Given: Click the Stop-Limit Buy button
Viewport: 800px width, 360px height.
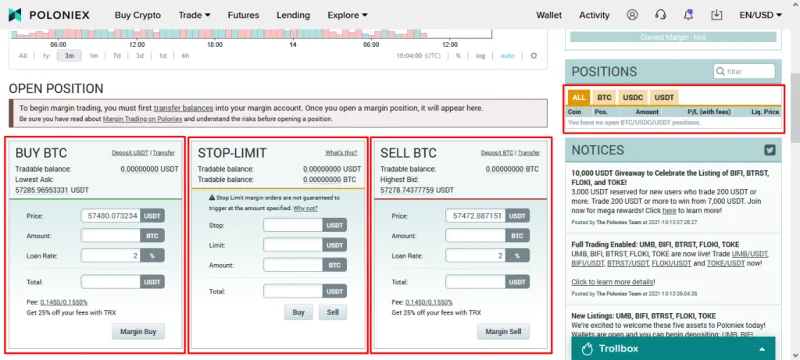Looking at the screenshot, I should (298, 312).
